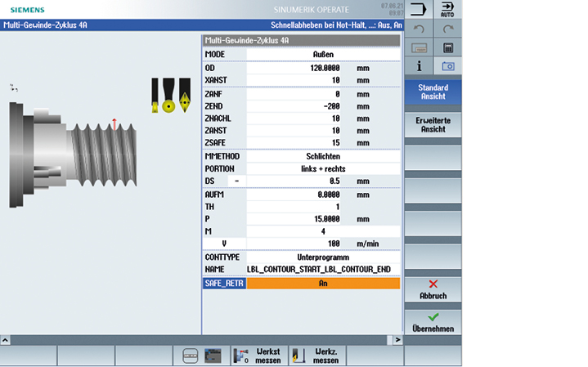Open the on-screen keyboard icon
This screenshot has height=367, width=588.
[419, 47]
